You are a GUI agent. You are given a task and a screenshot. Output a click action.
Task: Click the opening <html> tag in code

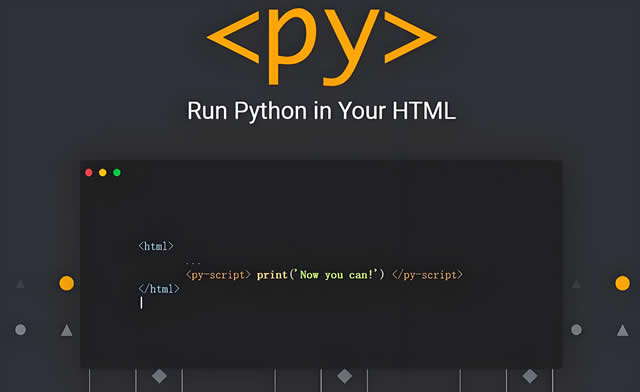click(156, 246)
